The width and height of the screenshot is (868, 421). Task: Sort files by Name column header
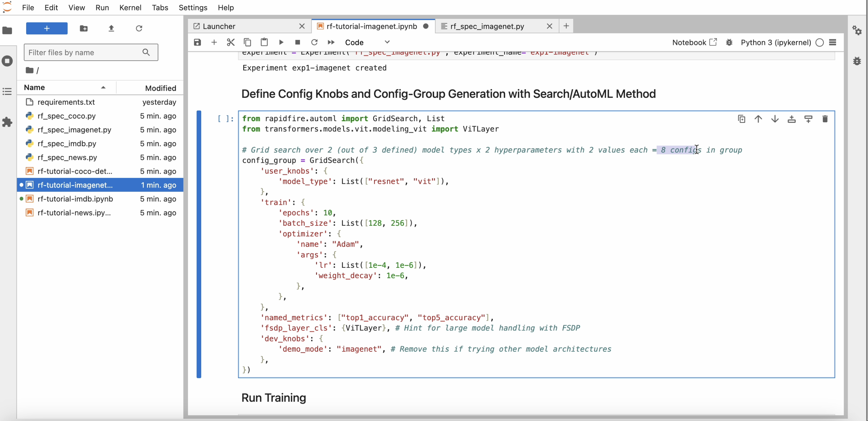click(x=66, y=88)
